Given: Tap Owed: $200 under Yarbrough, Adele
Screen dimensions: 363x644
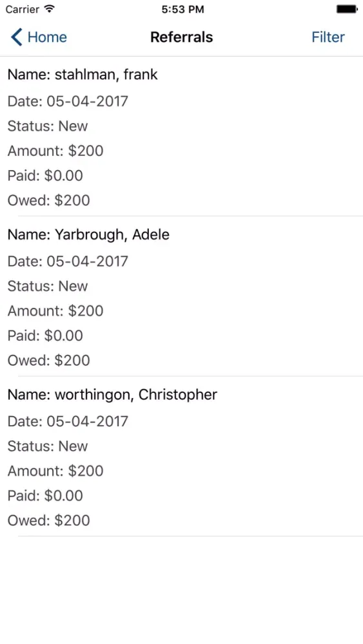Looking at the screenshot, I should tap(48, 360).
